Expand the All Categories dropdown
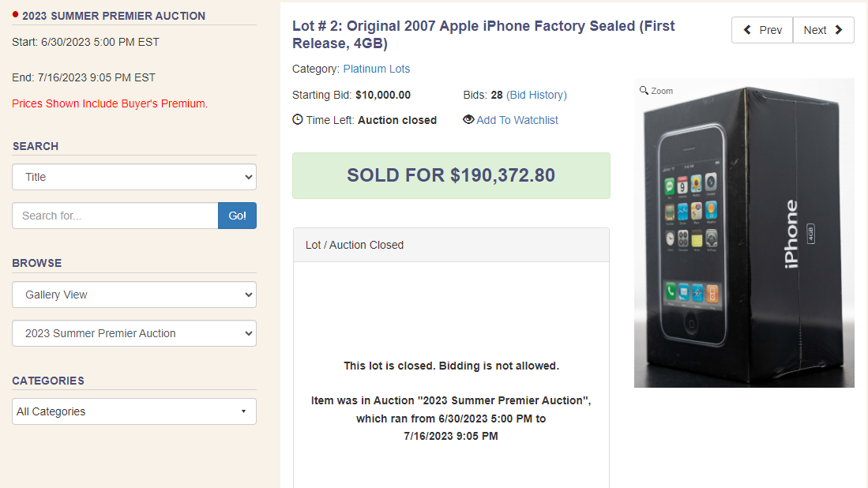The image size is (868, 488). 133,411
